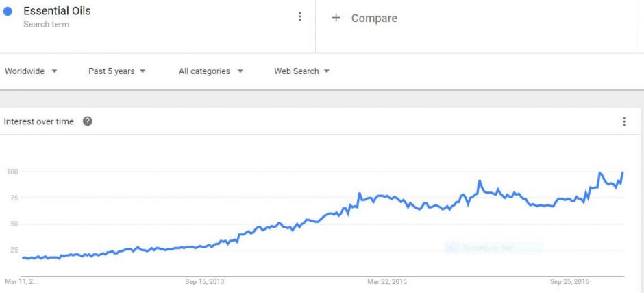Viewport: 644px width, 293px height.
Task: Click the Mar 11 start date label
Action: click(x=22, y=282)
